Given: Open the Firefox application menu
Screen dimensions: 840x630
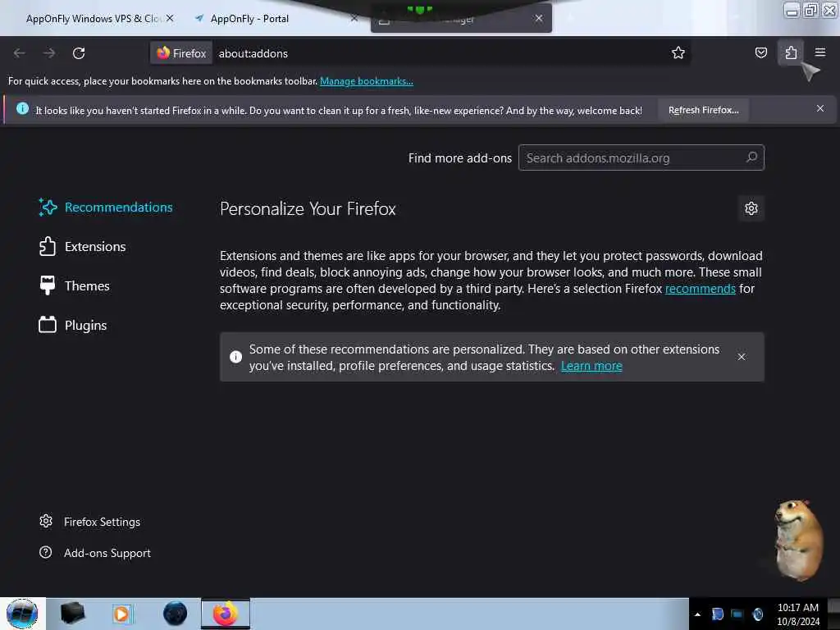Looking at the screenshot, I should click(x=819, y=53).
